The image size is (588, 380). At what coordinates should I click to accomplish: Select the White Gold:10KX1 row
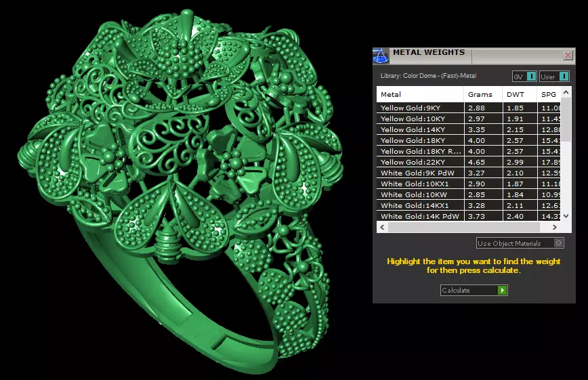coord(468,184)
